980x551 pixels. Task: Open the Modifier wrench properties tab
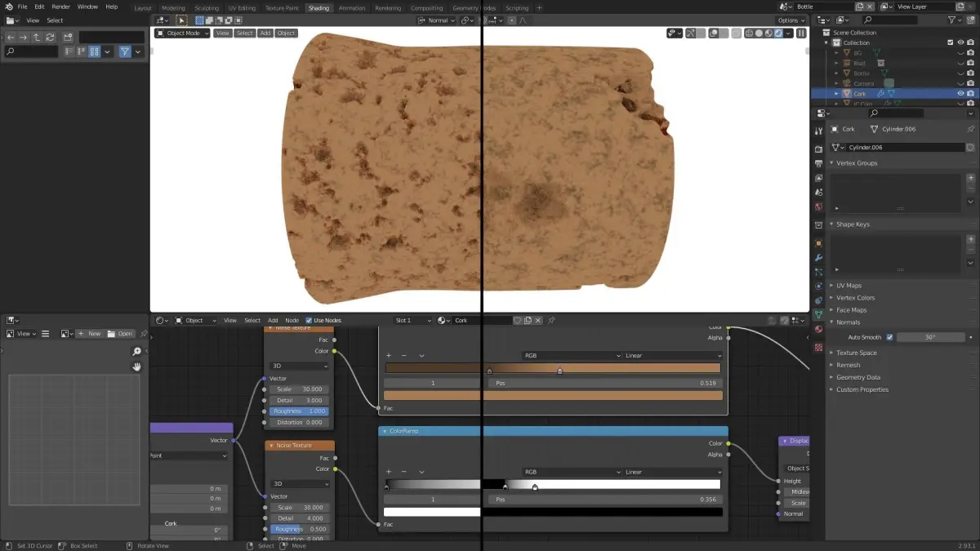[818, 257]
